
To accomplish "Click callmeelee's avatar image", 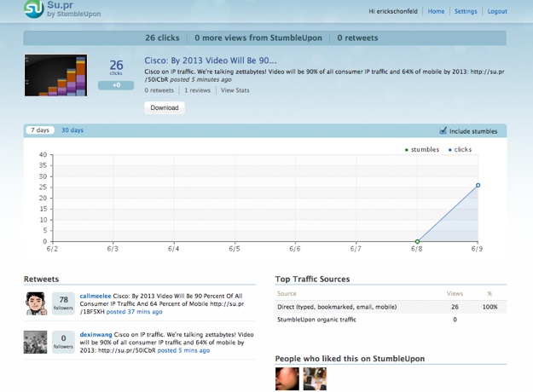I will click(x=36, y=303).
